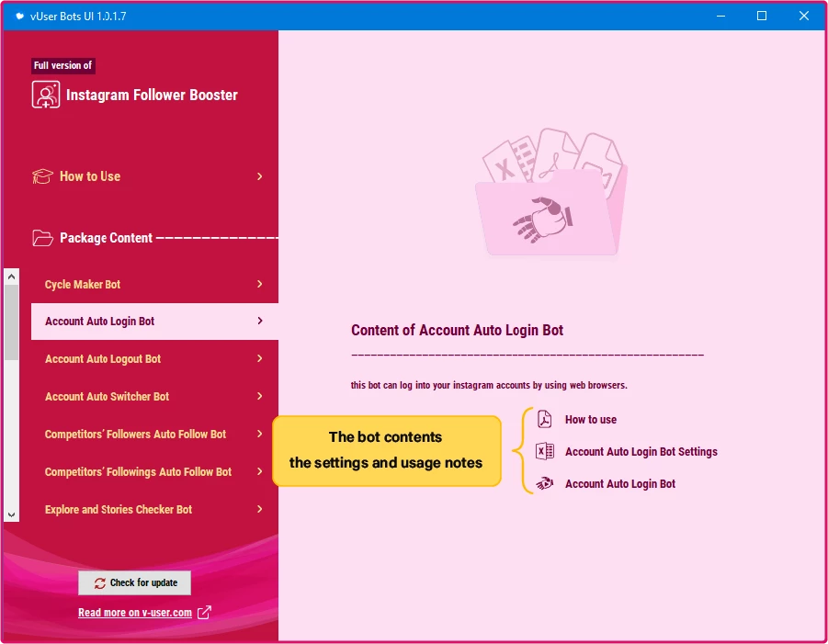This screenshot has width=828, height=644.
Task: Click the Package Content heading
Action: (106, 238)
